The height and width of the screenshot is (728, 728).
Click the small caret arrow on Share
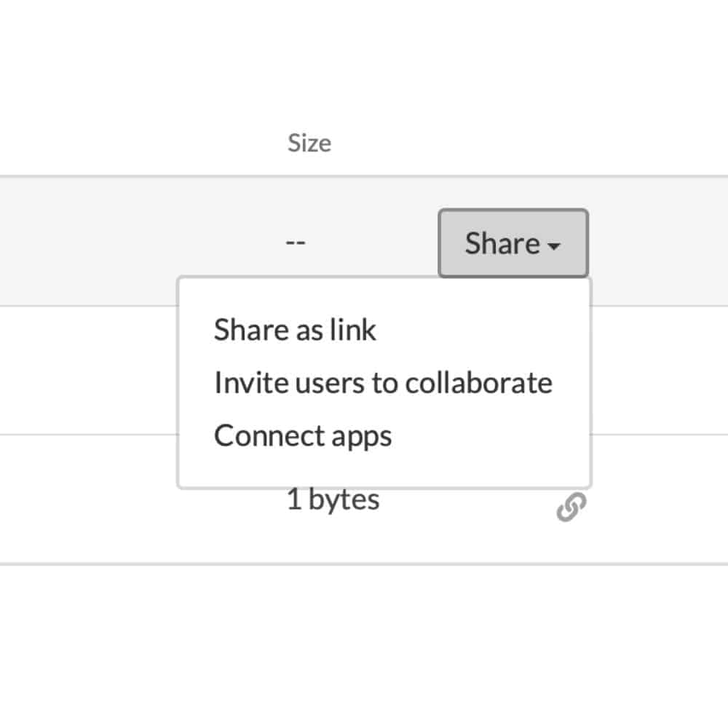click(x=553, y=245)
